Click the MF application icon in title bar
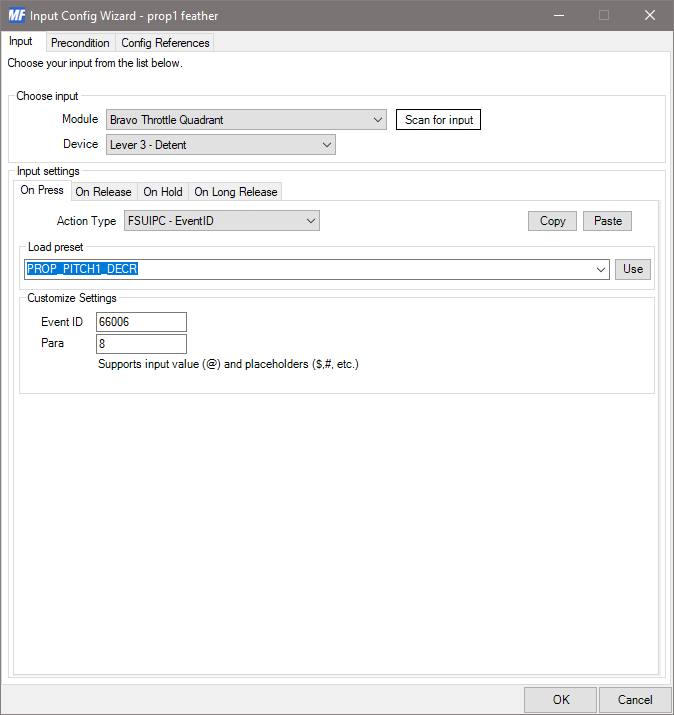The height and width of the screenshot is (715, 674). tap(16, 15)
